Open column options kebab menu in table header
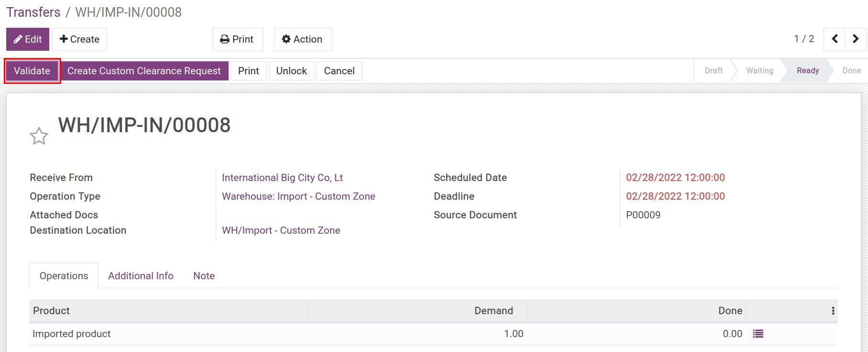Viewport: 868px width, 352px height. click(x=833, y=311)
